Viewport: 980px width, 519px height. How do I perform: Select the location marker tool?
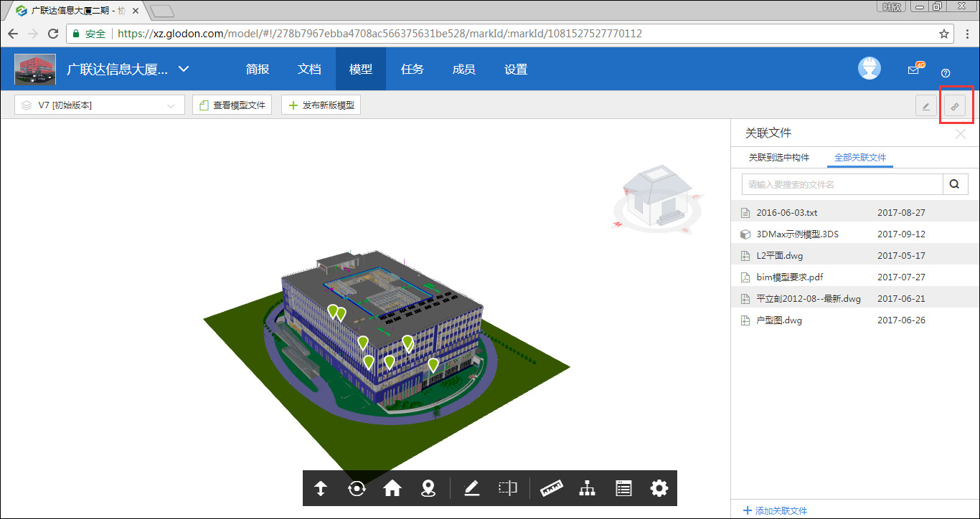point(428,489)
